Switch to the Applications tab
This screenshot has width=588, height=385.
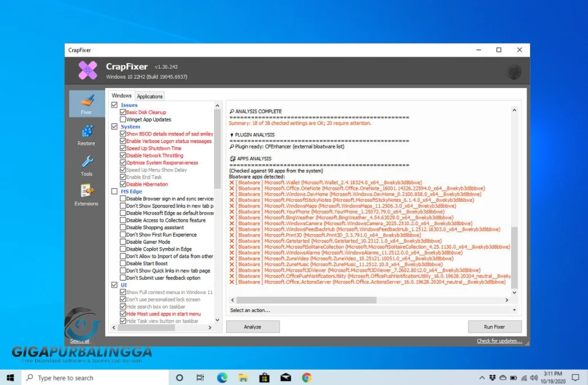pos(149,96)
